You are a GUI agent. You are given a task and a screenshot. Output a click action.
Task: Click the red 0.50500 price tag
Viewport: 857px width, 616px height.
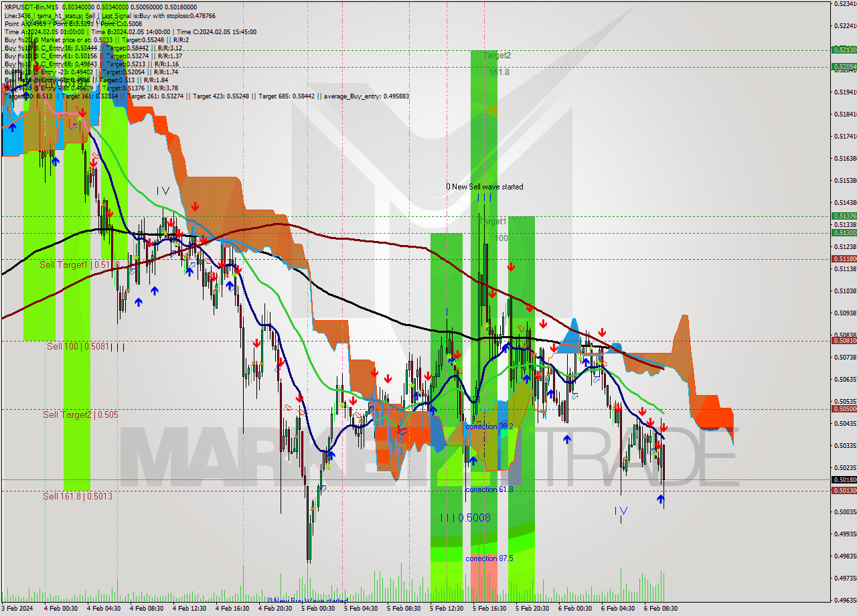tap(844, 408)
